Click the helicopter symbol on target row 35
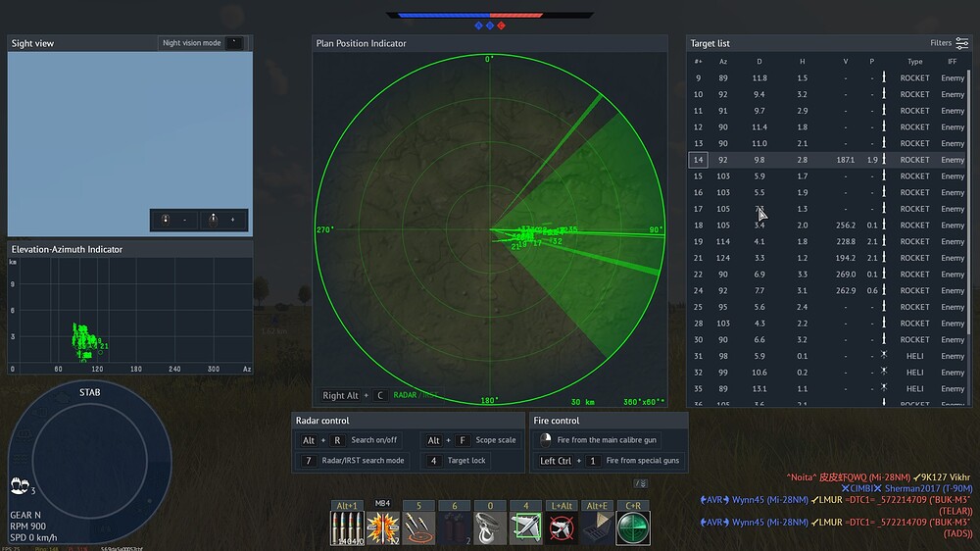Viewport: 980px width, 551px height. tap(884, 388)
